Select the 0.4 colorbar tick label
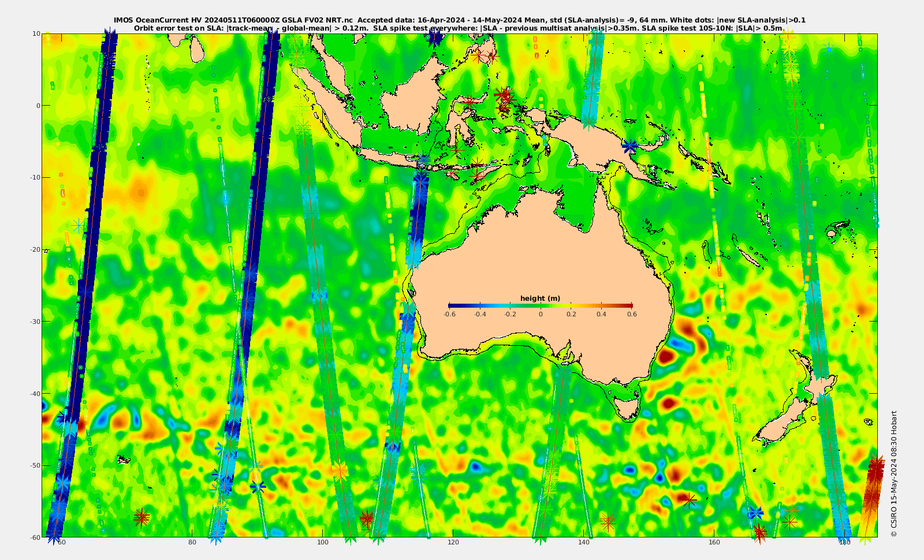 coord(601,315)
